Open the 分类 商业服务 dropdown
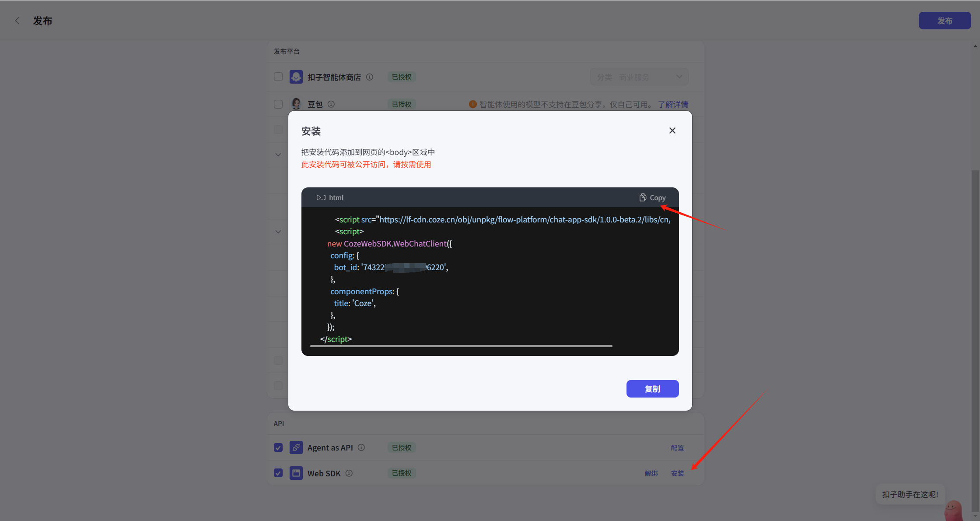Viewport: 980px width, 521px height. [x=639, y=77]
